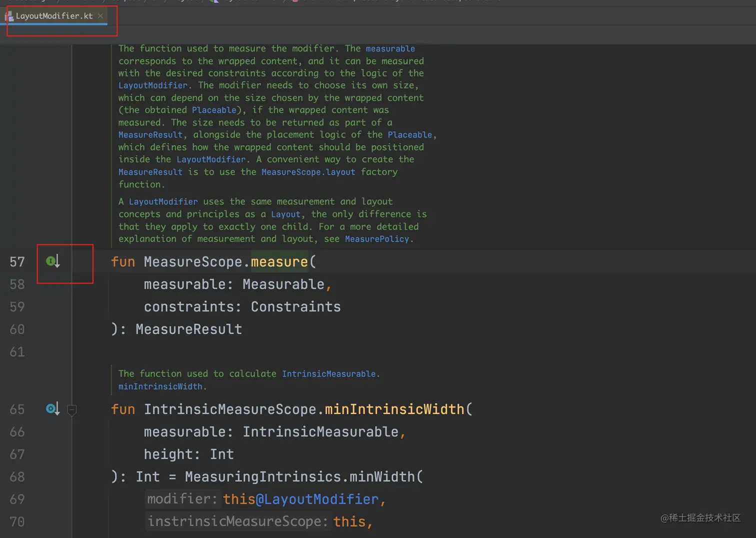Click 'this,' argument on line 70
This screenshot has width=756, height=538.
(353, 521)
